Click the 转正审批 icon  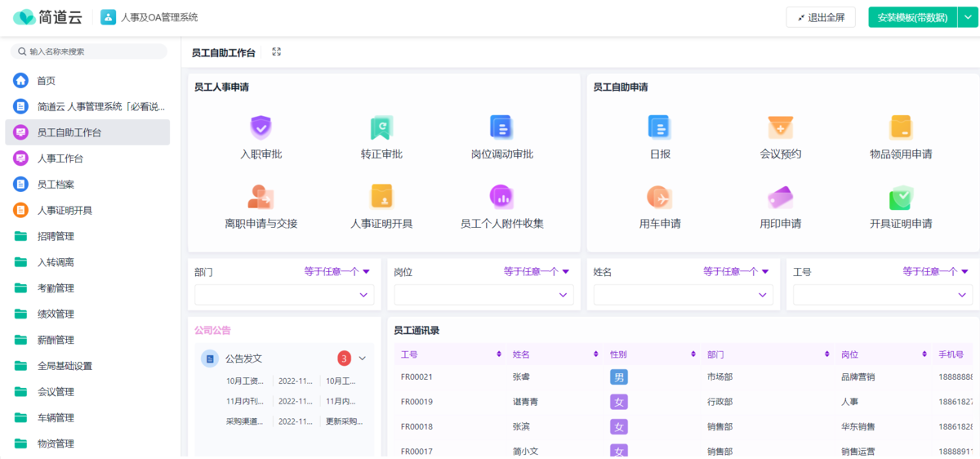click(x=381, y=127)
